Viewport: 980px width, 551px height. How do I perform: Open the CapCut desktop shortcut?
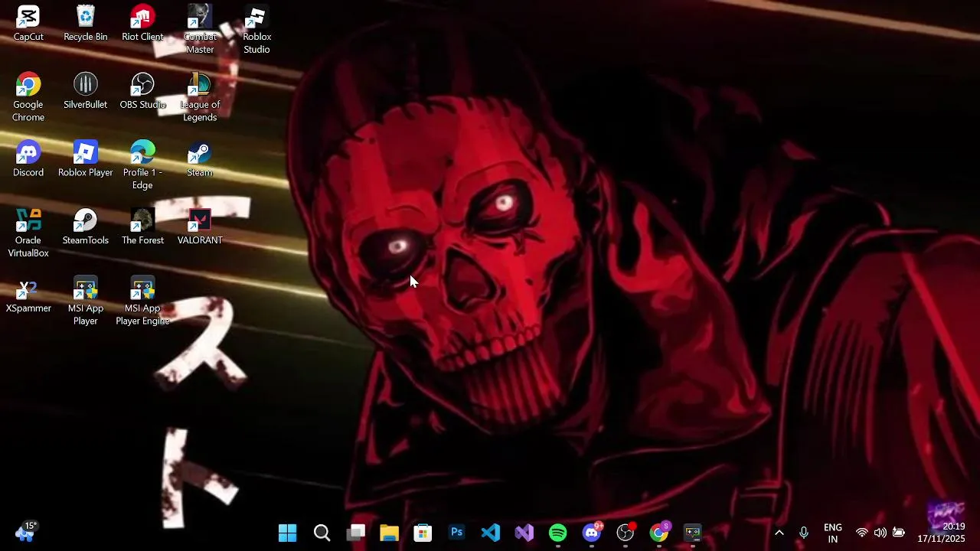click(x=28, y=23)
